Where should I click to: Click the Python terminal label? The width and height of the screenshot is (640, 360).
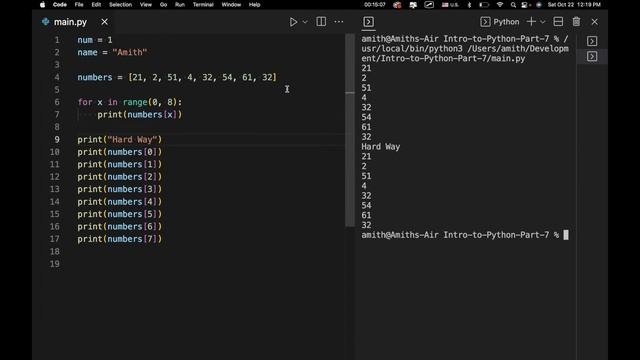coord(500,22)
